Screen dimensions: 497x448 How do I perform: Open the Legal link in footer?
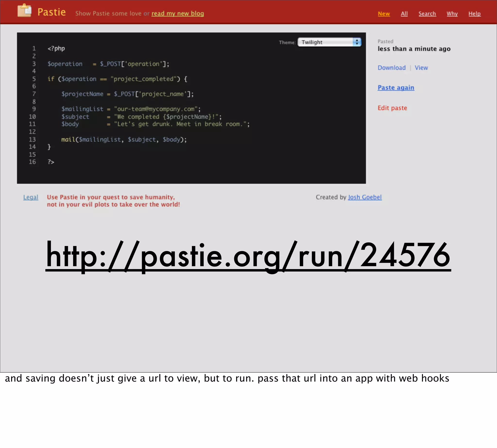[31, 197]
